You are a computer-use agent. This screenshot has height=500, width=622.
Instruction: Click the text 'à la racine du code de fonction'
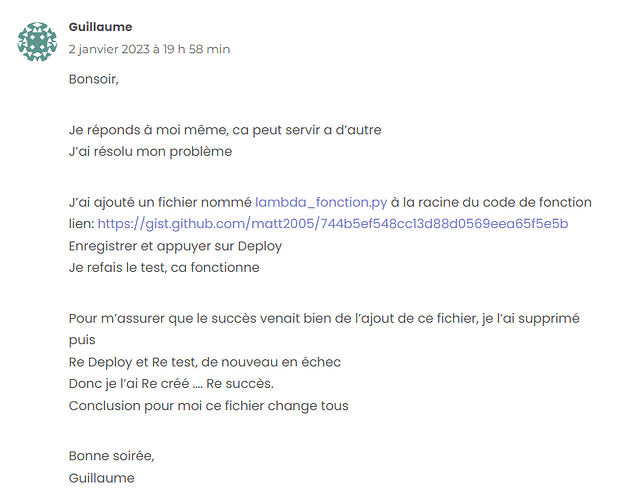491,202
